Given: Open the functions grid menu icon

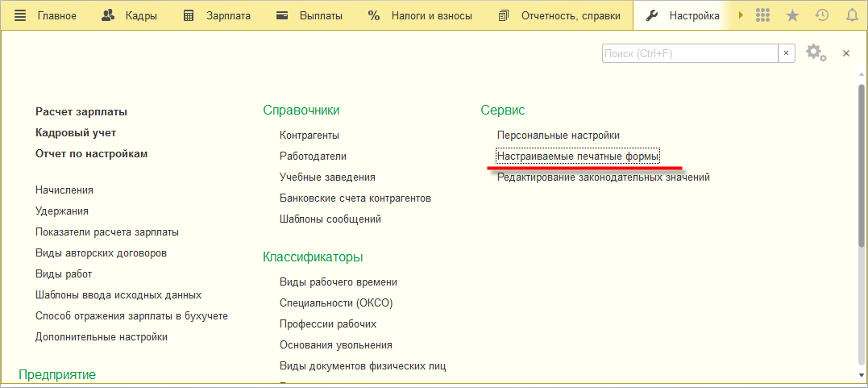Looking at the screenshot, I should pyautogui.click(x=762, y=15).
